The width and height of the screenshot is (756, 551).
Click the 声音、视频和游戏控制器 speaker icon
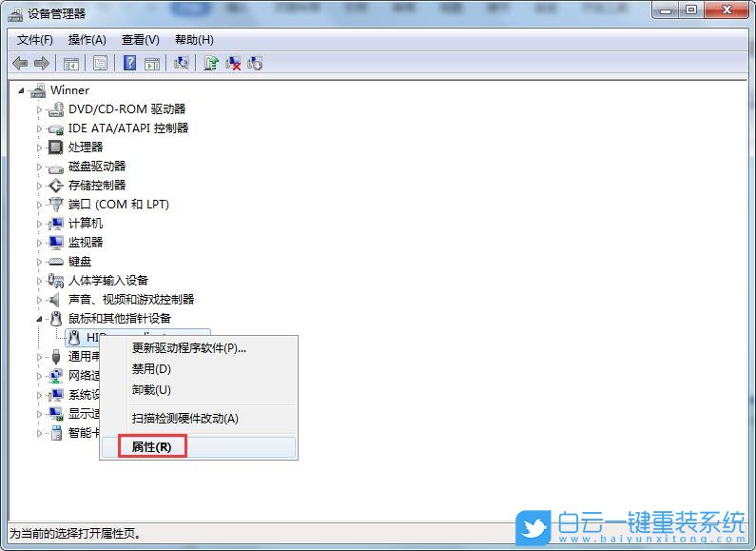55,299
